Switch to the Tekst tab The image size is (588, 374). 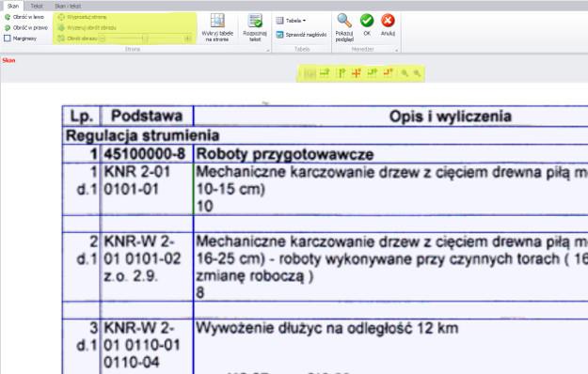coord(37,6)
